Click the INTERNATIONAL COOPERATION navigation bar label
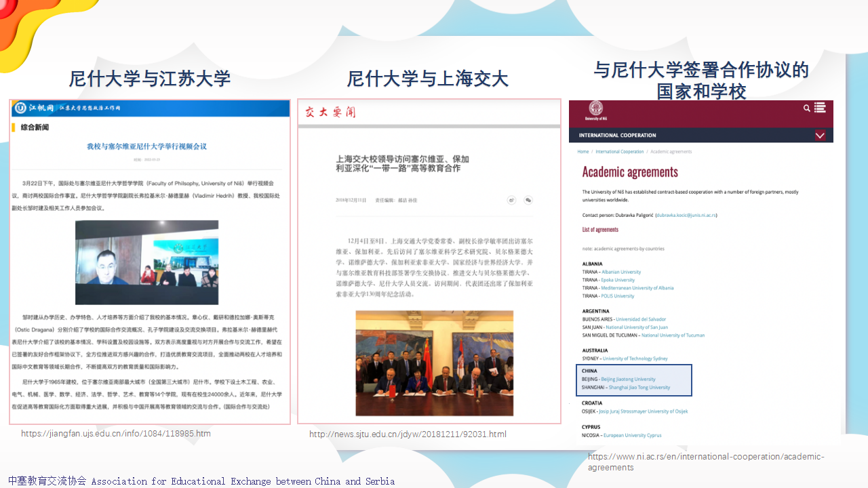The height and width of the screenshot is (488, 868). click(618, 136)
